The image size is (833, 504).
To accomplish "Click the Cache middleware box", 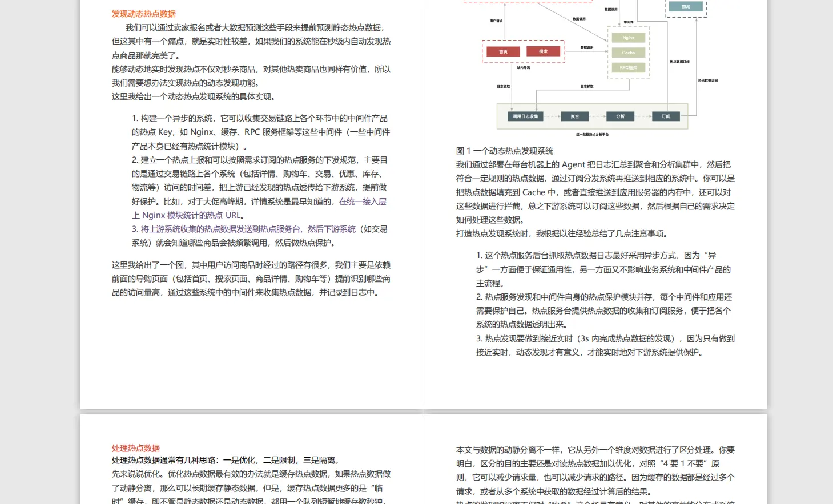I will [628, 53].
